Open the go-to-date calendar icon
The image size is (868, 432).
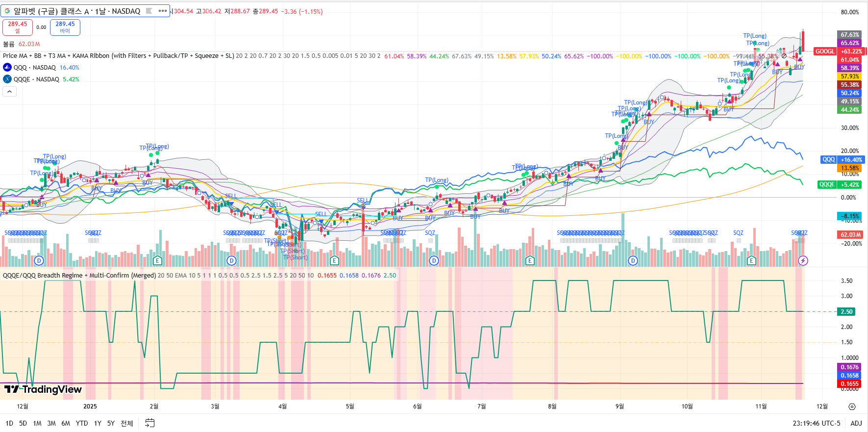150,423
